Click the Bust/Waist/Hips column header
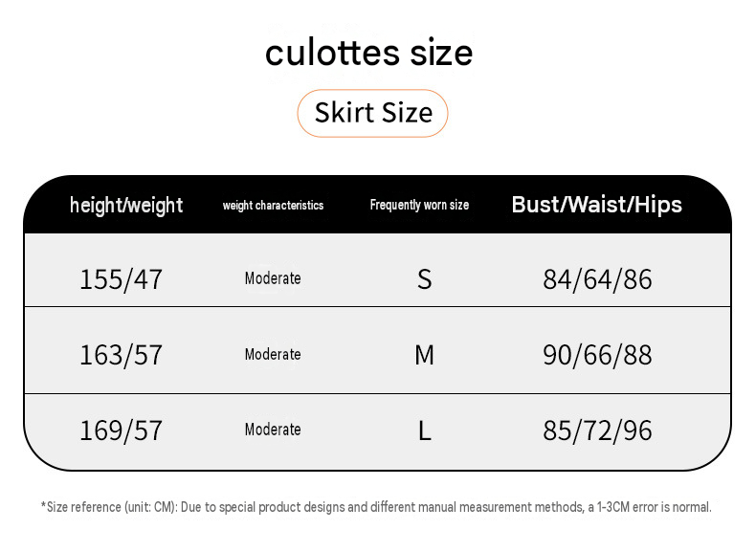This screenshot has height=552, width=756. [x=597, y=205]
